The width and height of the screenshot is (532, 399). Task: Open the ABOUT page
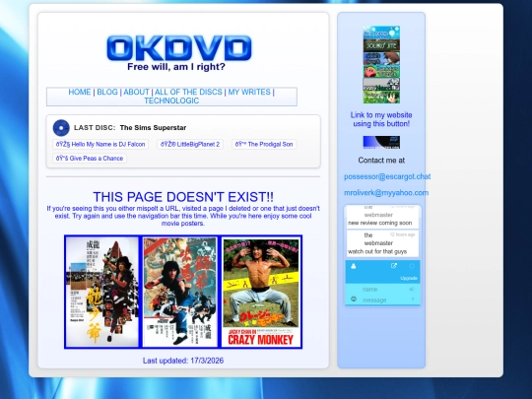[x=136, y=92]
